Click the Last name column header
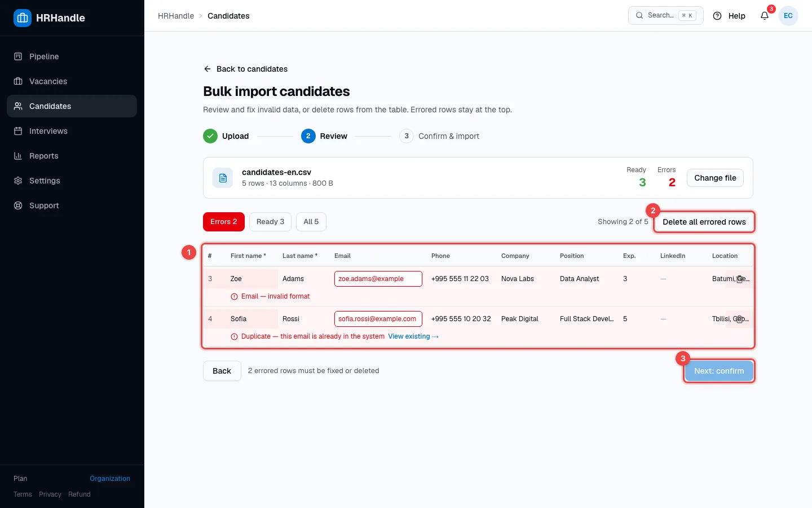 (300, 256)
